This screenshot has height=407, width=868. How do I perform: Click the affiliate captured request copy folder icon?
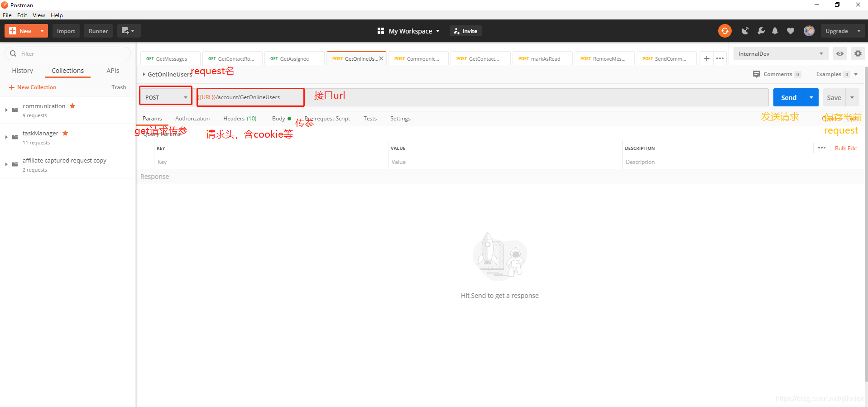tap(15, 164)
